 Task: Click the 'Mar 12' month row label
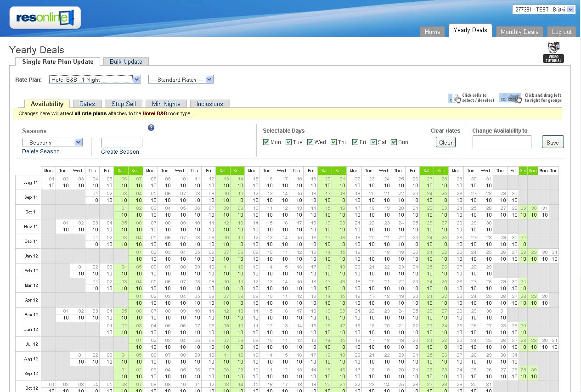[31, 285]
